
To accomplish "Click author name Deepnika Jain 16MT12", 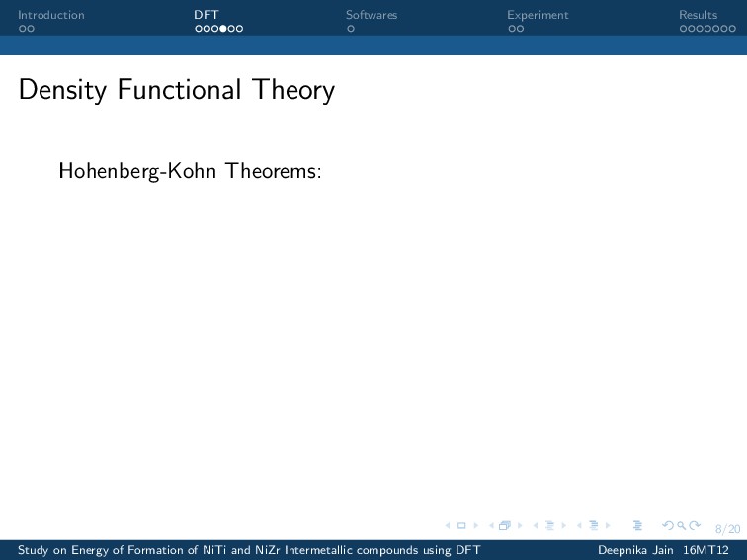I will click(x=663, y=550).
